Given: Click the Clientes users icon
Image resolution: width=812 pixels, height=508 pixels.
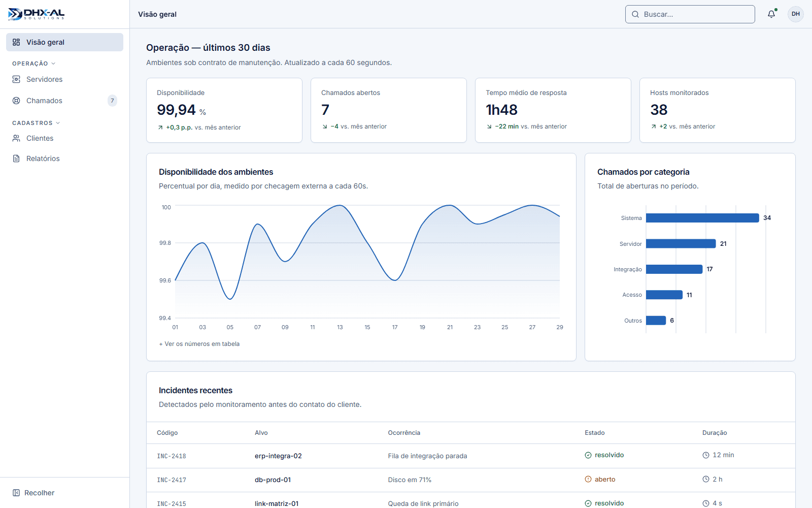Looking at the screenshot, I should [x=16, y=138].
